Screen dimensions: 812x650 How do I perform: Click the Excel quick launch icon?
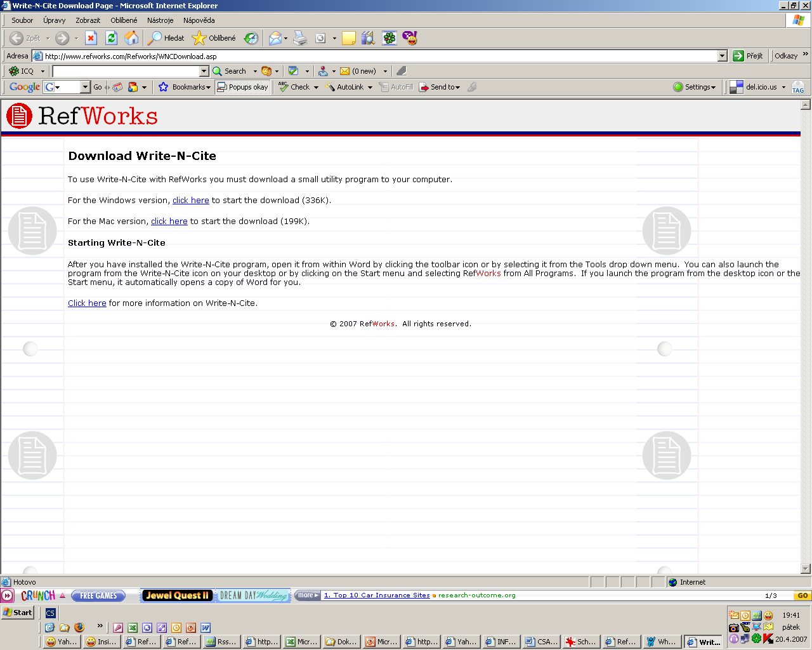click(x=133, y=628)
